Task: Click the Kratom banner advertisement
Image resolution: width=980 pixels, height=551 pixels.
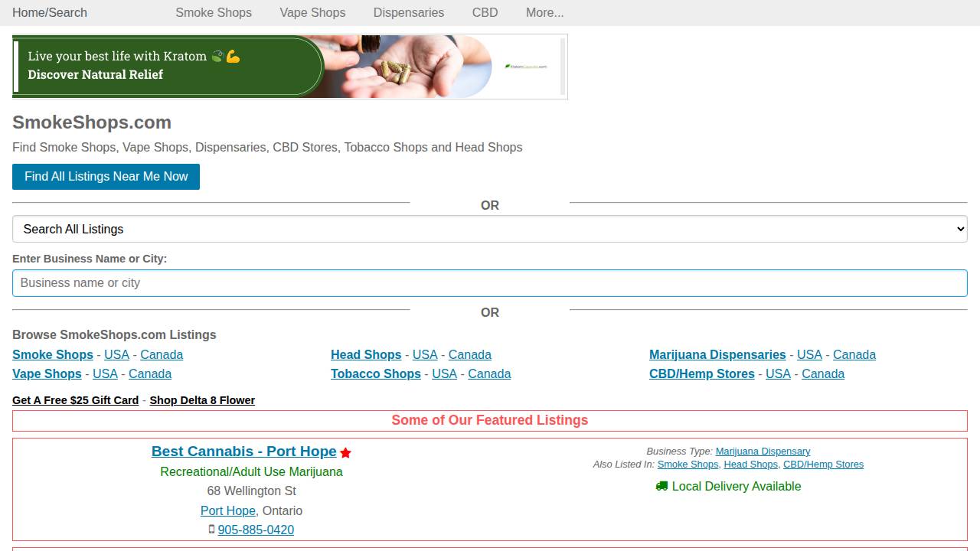Action: point(289,67)
